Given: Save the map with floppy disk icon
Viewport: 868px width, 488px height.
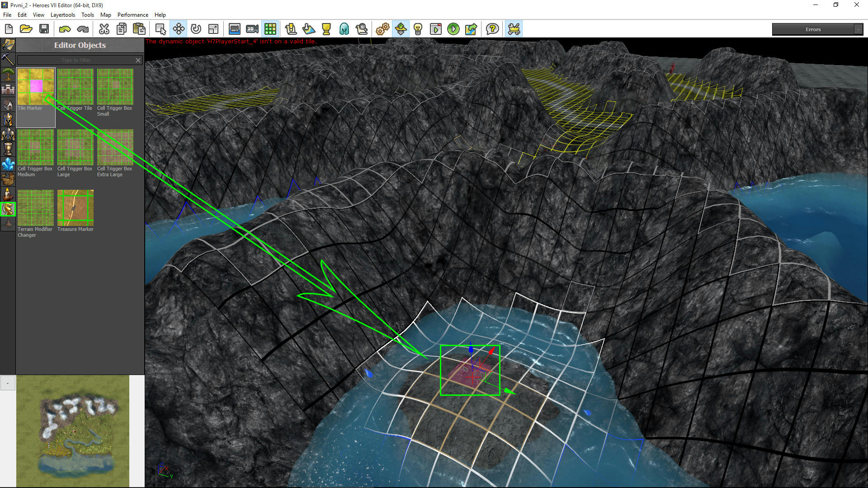Looking at the screenshot, I should coord(44,29).
